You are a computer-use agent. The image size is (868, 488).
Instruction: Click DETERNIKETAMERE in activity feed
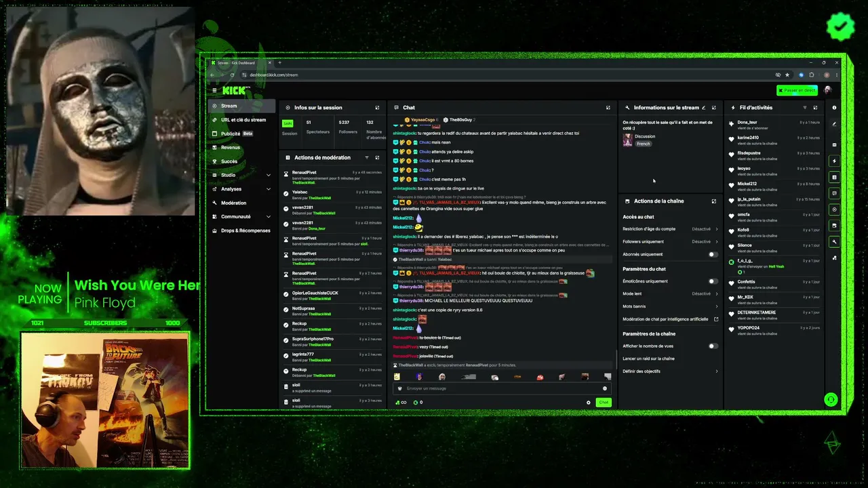click(757, 312)
